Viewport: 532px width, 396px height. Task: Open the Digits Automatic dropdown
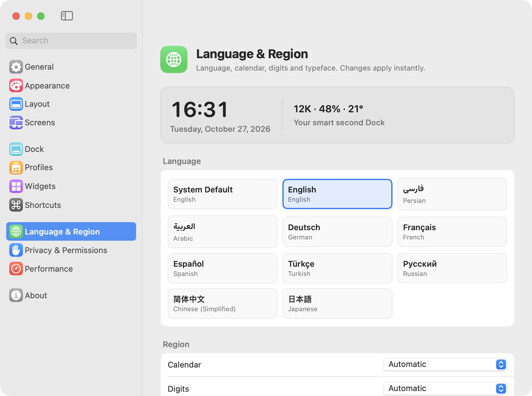coord(445,389)
